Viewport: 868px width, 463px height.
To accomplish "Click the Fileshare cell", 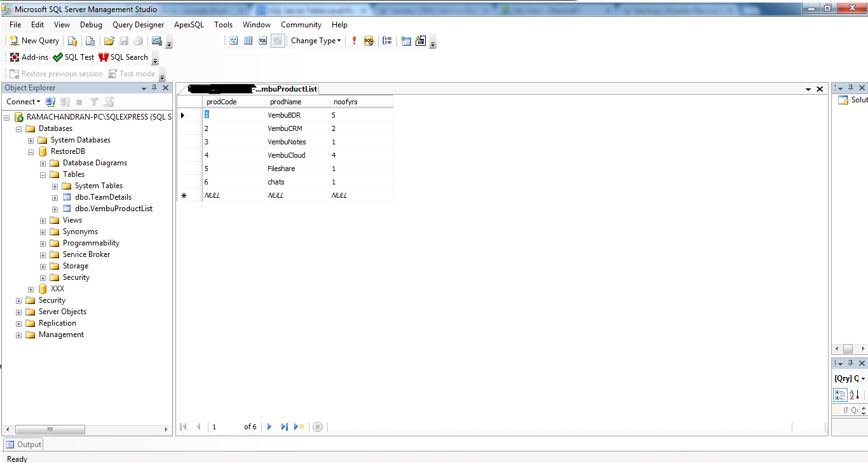I will click(297, 169).
